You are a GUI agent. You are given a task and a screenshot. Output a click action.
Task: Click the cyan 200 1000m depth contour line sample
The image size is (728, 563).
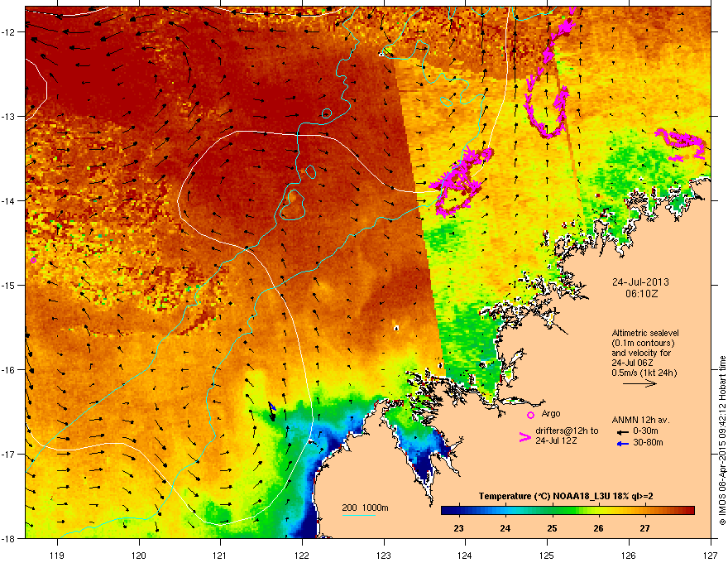[359, 515]
